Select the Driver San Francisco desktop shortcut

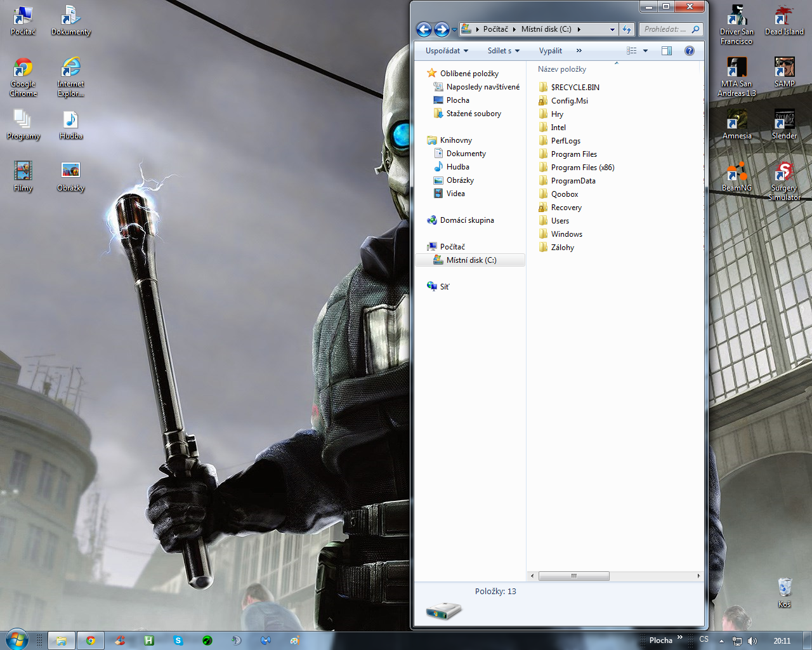click(737, 25)
